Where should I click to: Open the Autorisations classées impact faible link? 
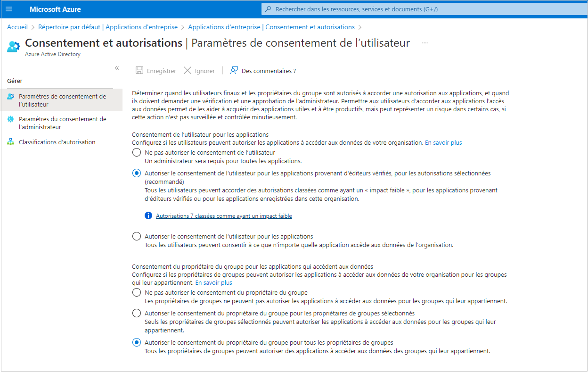point(224,216)
